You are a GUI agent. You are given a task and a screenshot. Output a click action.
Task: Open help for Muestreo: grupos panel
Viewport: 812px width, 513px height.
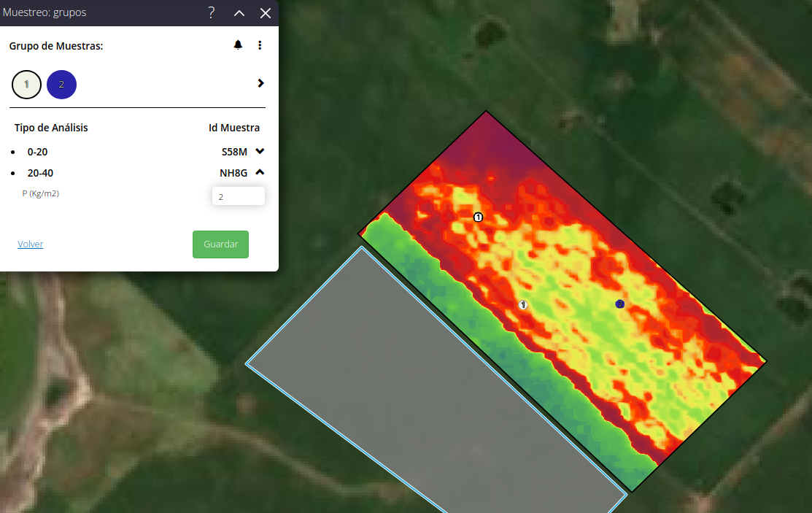pyautogui.click(x=212, y=13)
